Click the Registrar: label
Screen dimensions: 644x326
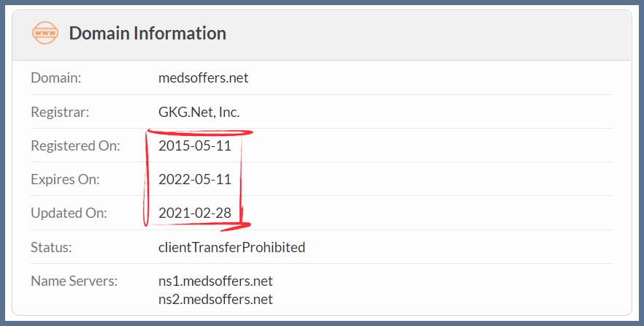point(60,112)
